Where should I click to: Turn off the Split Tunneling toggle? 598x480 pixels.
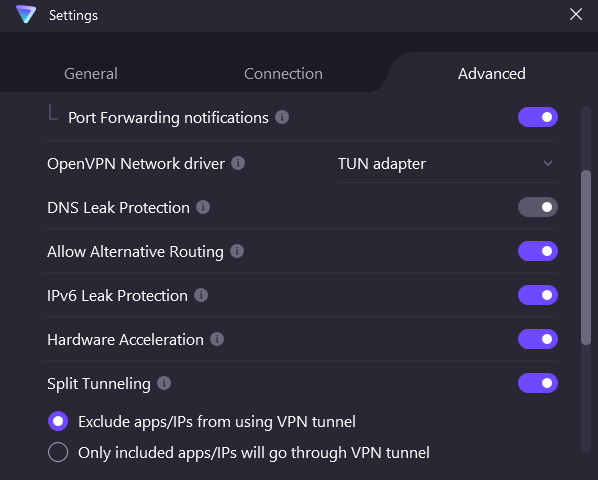[x=538, y=383]
